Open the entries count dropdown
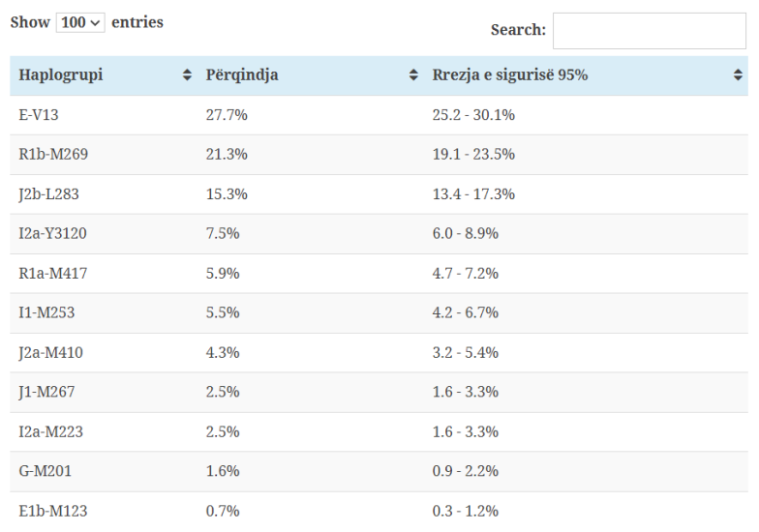Viewport: 759px width, 532px height. [x=80, y=22]
